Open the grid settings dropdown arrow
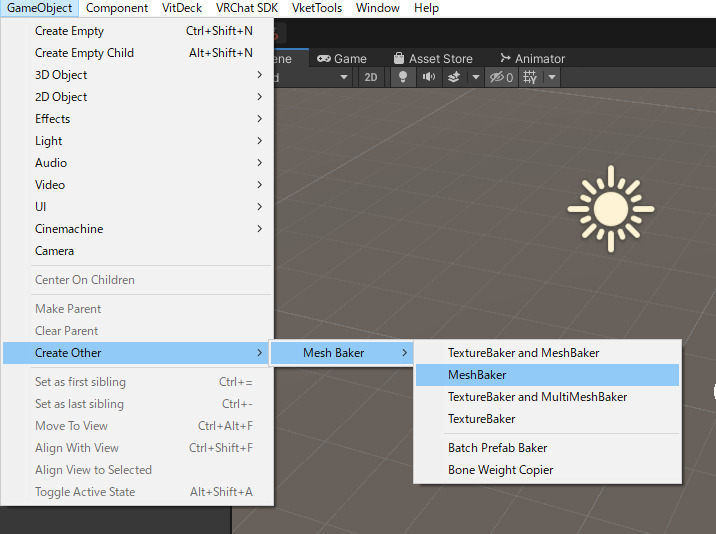 tap(552, 77)
